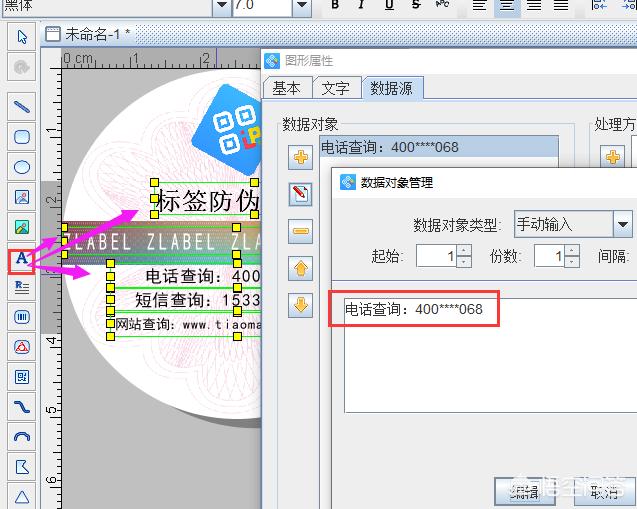Toggle strikethrough text formatting
The image size is (637, 509).
(416, 5)
